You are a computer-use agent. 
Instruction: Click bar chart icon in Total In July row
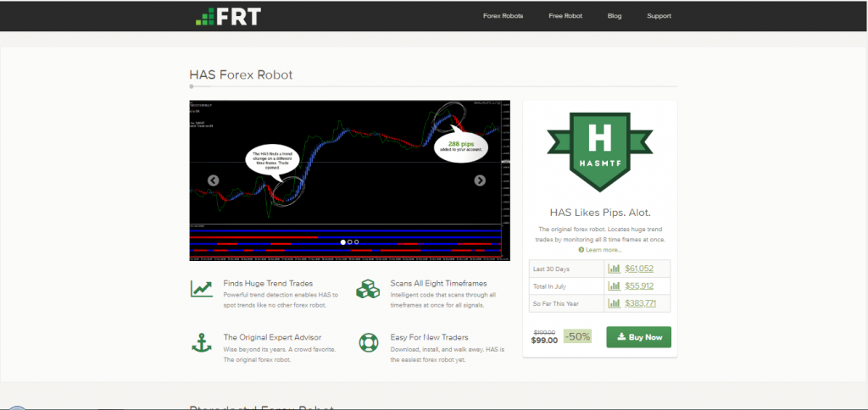pos(615,286)
